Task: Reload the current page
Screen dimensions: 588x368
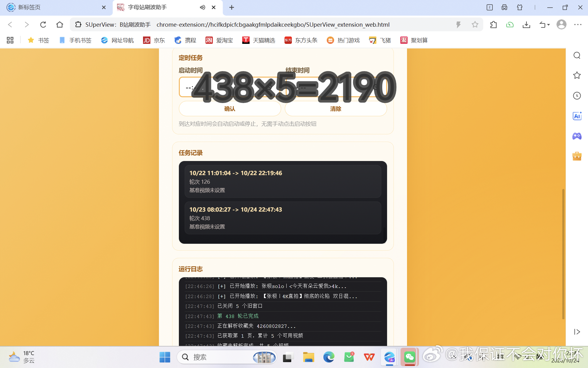Action: [x=43, y=25]
